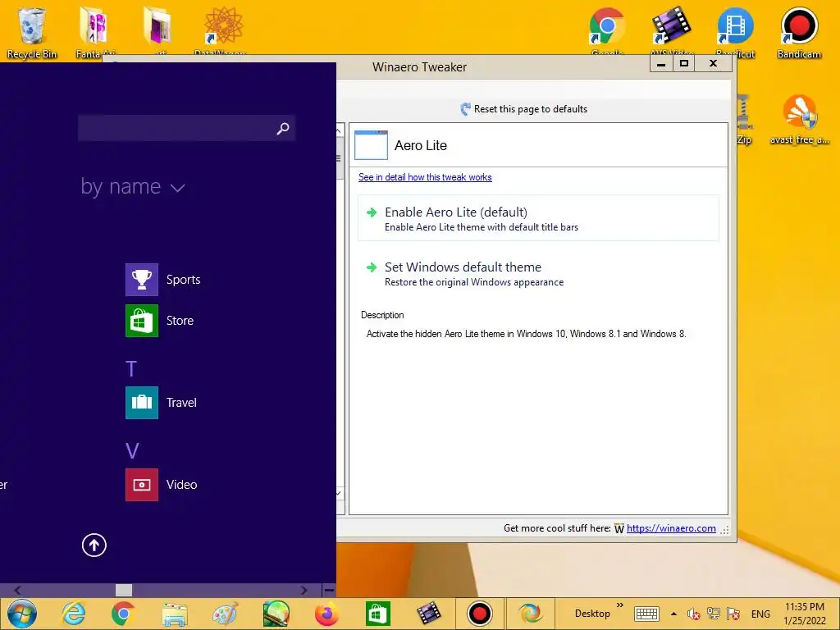
Task: Click the muted volume tray icon
Action: (x=694, y=614)
